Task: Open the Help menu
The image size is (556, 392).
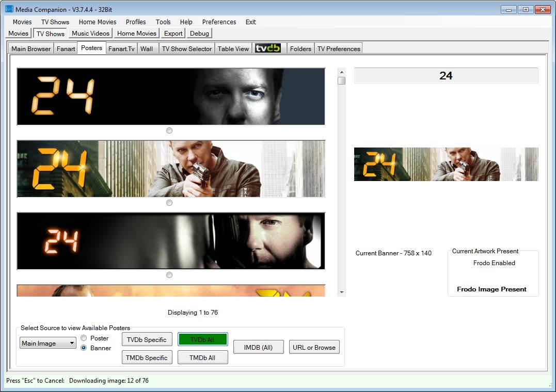Action: [x=186, y=22]
